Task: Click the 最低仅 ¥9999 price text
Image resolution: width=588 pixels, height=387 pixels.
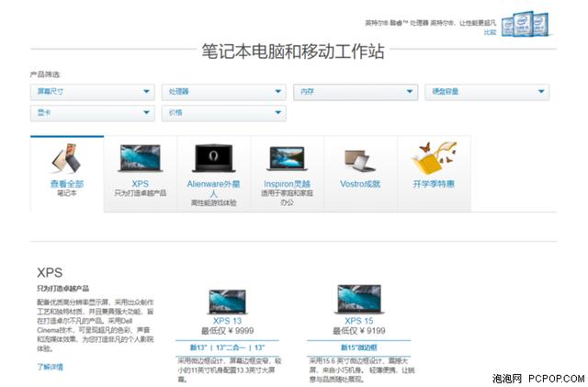Action: pos(227,331)
